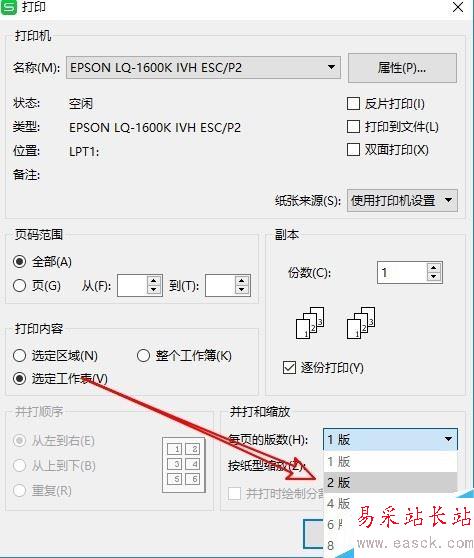Uncheck the 逐份打印(Y) checkbox
474x558 pixels.
(x=289, y=367)
